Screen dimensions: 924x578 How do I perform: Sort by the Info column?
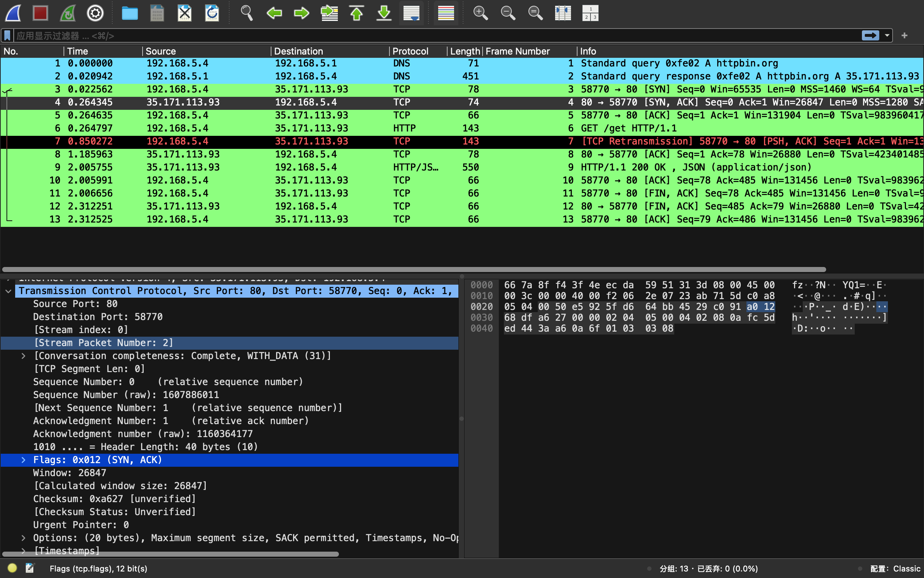tap(750, 51)
